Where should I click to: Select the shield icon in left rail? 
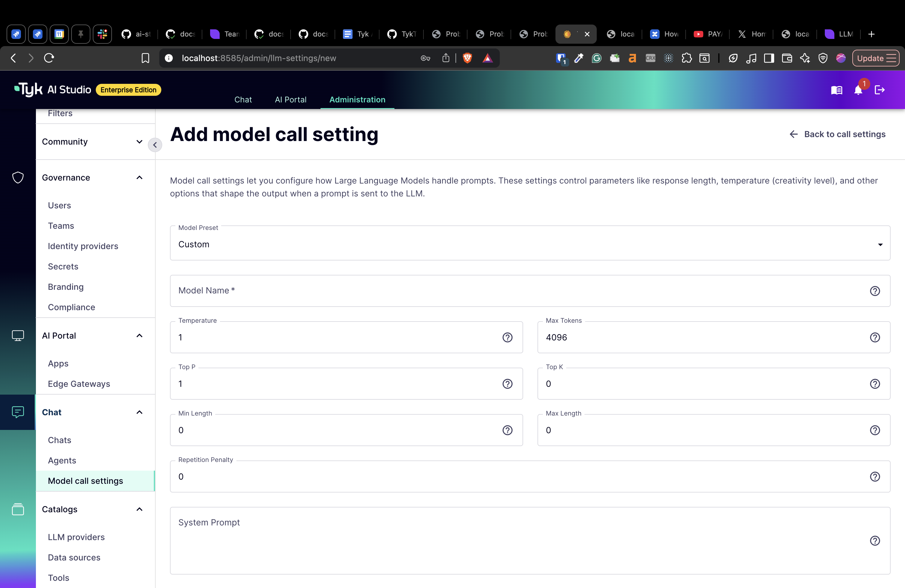18,177
